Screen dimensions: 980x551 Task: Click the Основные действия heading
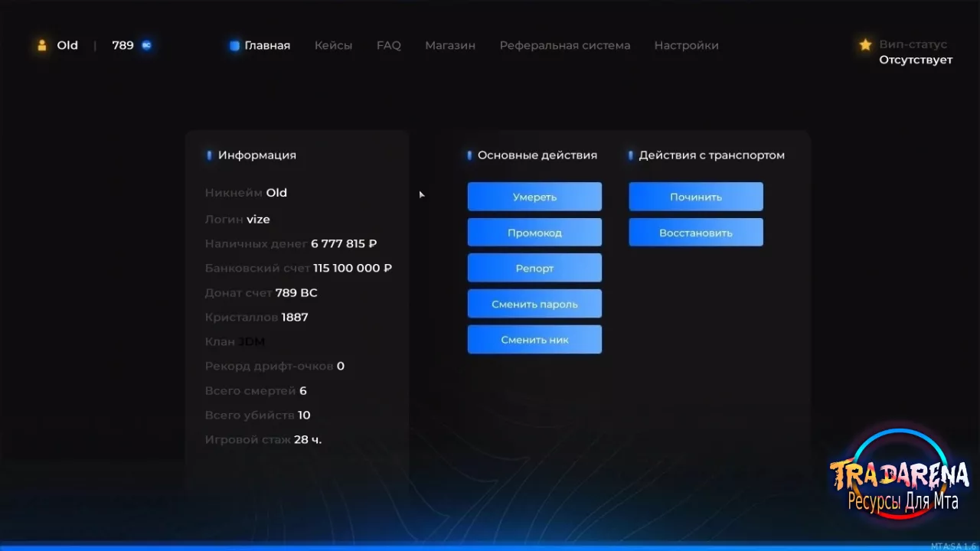coord(537,155)
